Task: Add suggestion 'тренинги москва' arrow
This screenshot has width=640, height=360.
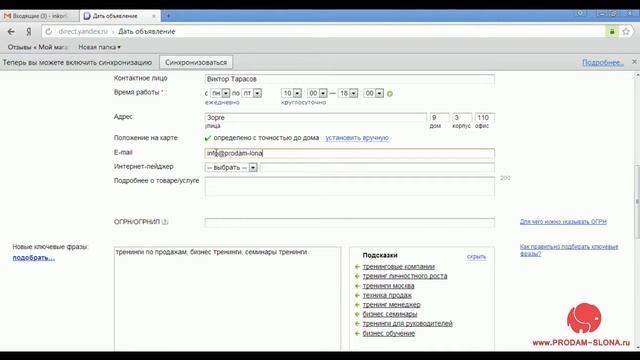Action: click(357, 286)
